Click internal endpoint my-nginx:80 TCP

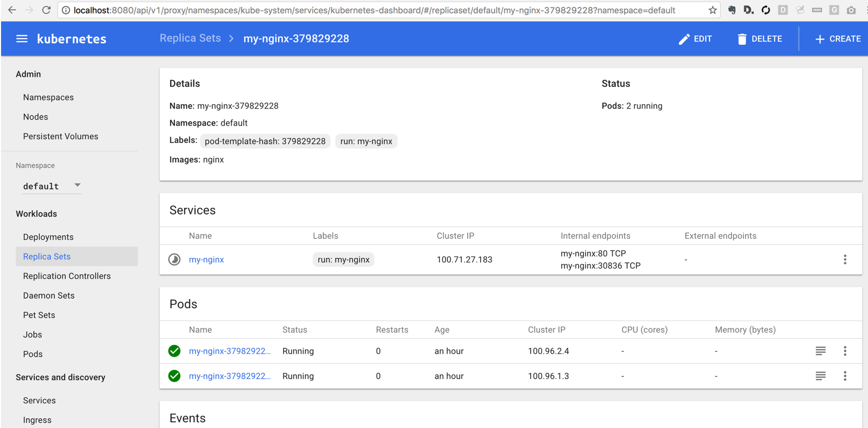point(593,253)
